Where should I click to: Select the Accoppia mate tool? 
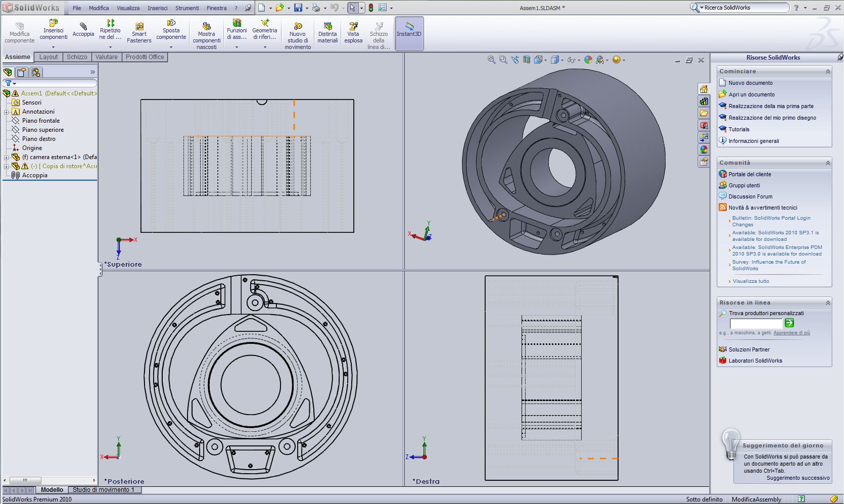(x=83, y=29)
